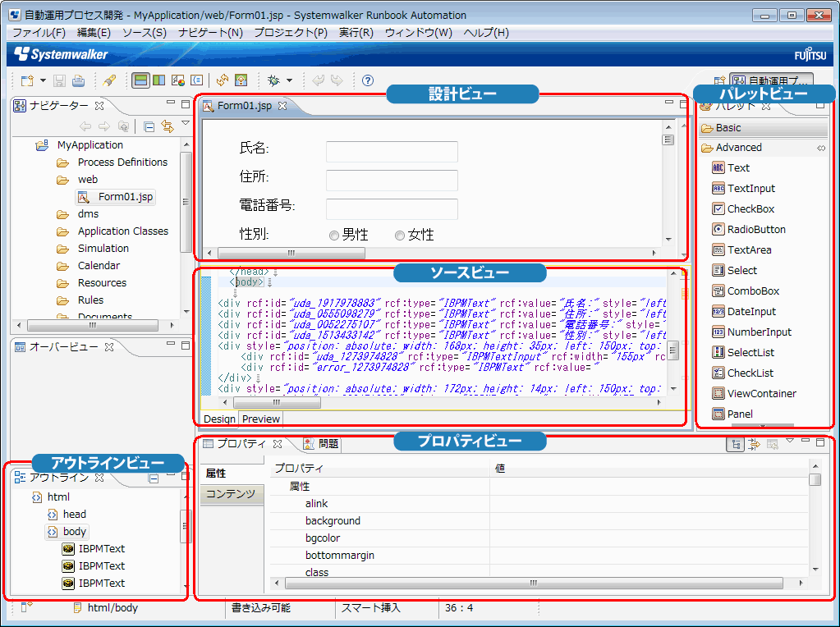The width and height of the screenshot is (840, 627).
Task: Click the New wizard toolbar icon
Action: (x=26, y=81)
